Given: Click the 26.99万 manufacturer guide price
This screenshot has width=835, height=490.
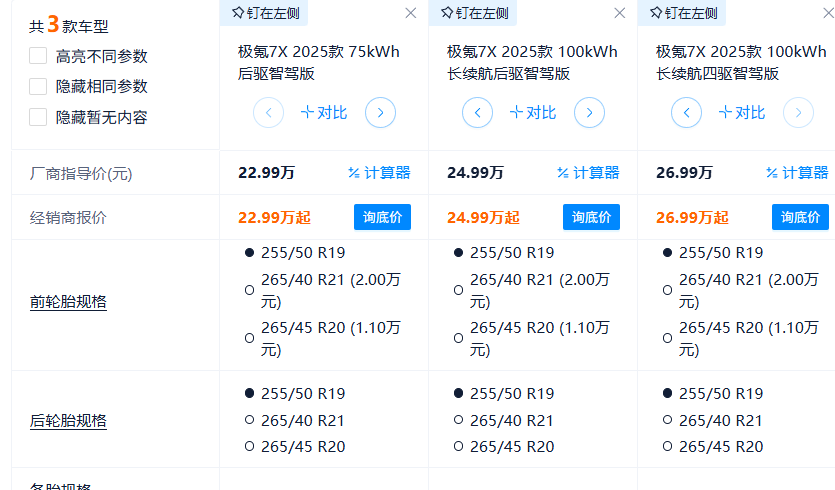Looking at the screenshot, I should click(x=684, y=173).
